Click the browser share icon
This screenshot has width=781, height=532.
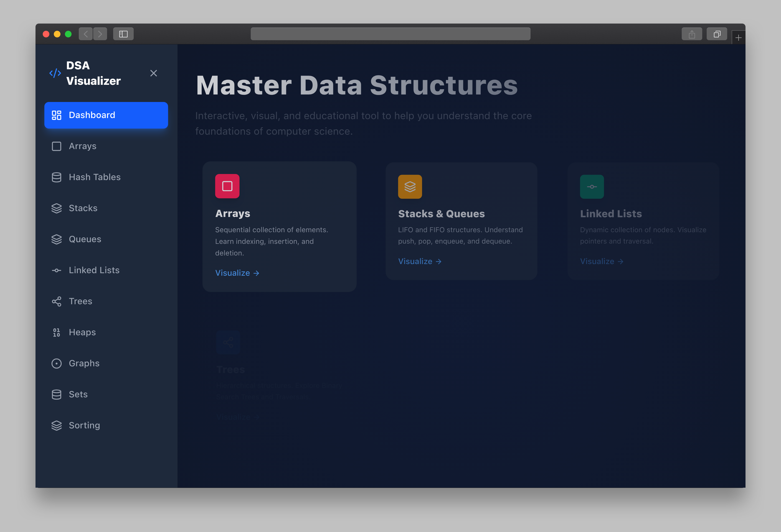pyautogui.click(x=692, y=34)
